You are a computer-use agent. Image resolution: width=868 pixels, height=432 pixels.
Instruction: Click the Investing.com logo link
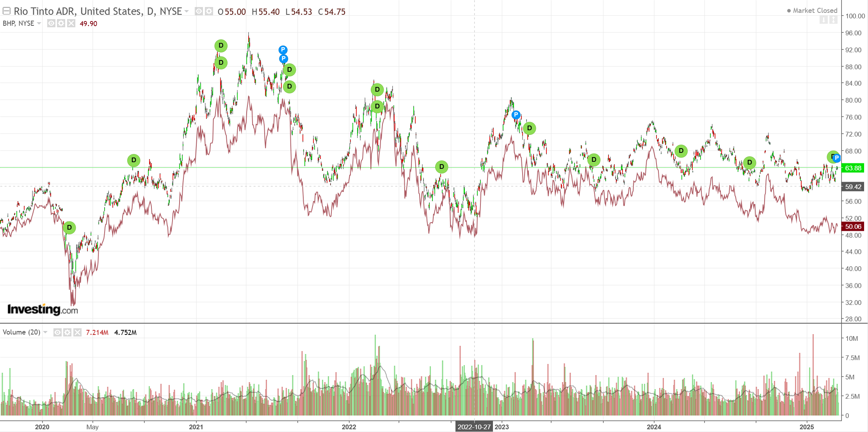tap(42, 310)
